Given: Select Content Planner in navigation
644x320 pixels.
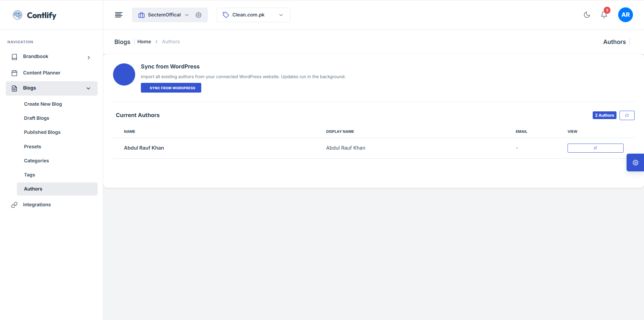Looking at the screenshot, I should point(42,73).
